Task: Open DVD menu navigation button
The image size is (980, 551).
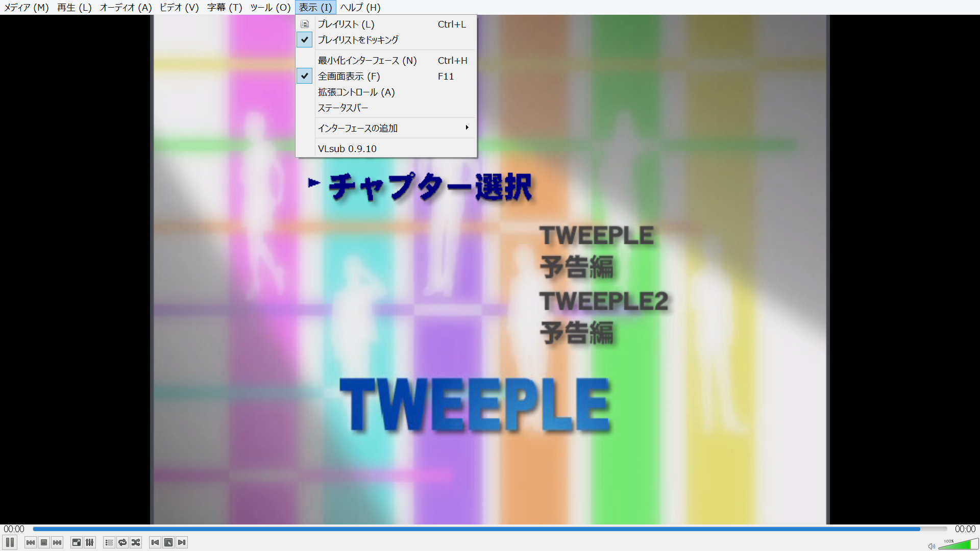Action: click(168, 542)
